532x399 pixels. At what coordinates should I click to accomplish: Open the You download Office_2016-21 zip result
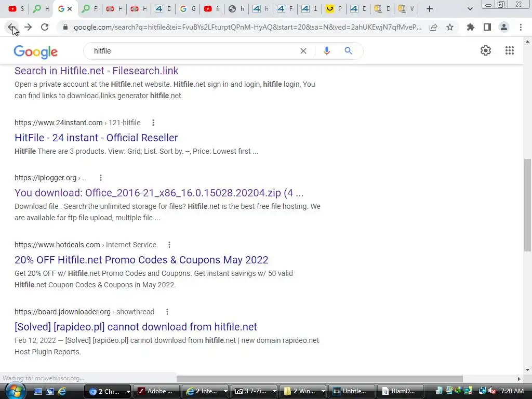(x=159, y=193)
